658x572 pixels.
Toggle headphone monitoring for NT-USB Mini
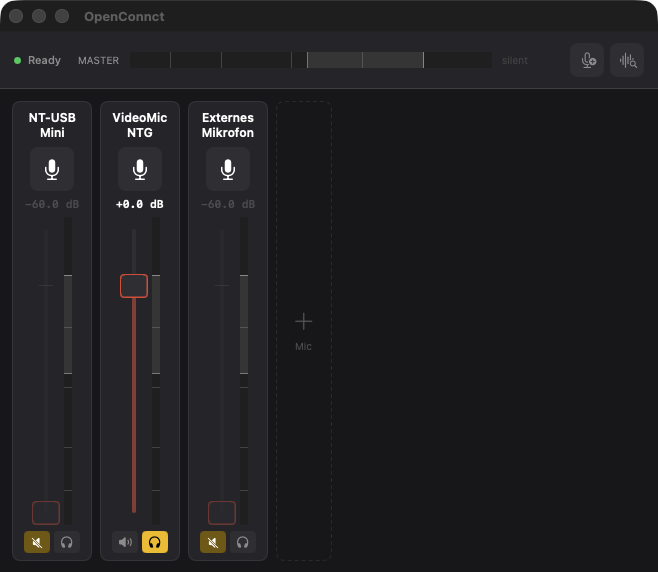coord(67,542)
